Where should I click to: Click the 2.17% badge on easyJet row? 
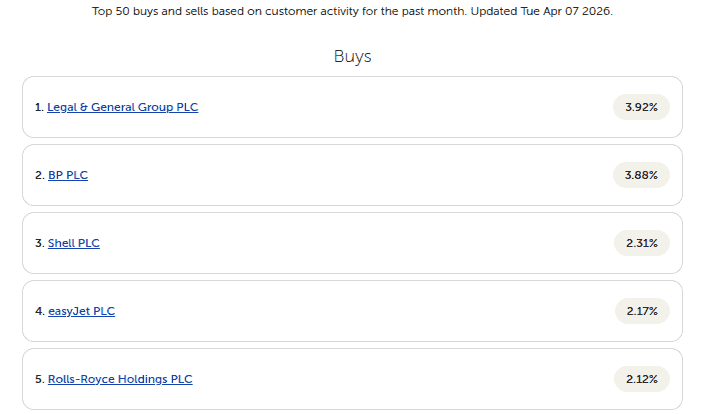click(x=642, y=311)
